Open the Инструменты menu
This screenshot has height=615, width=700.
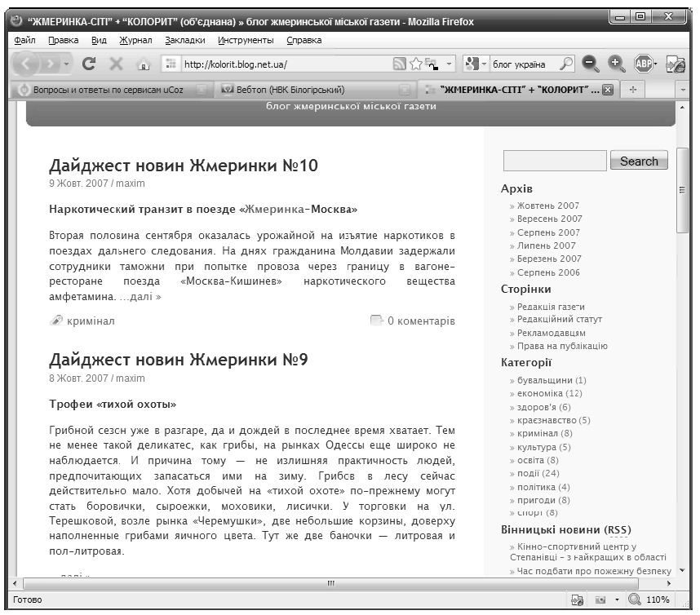246,40
